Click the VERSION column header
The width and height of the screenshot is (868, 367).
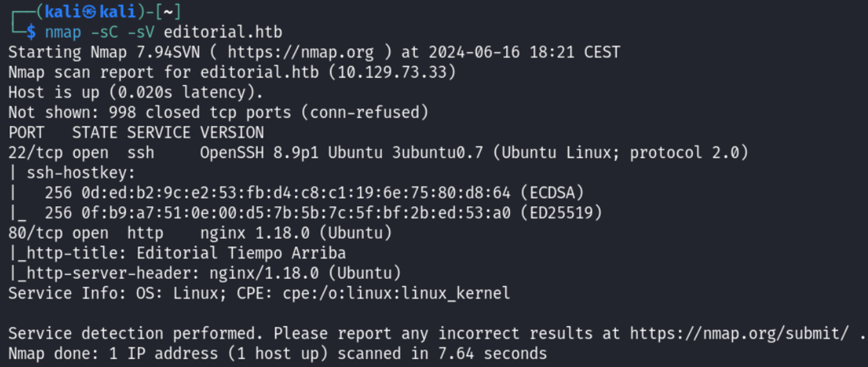(x=232, y=133)
